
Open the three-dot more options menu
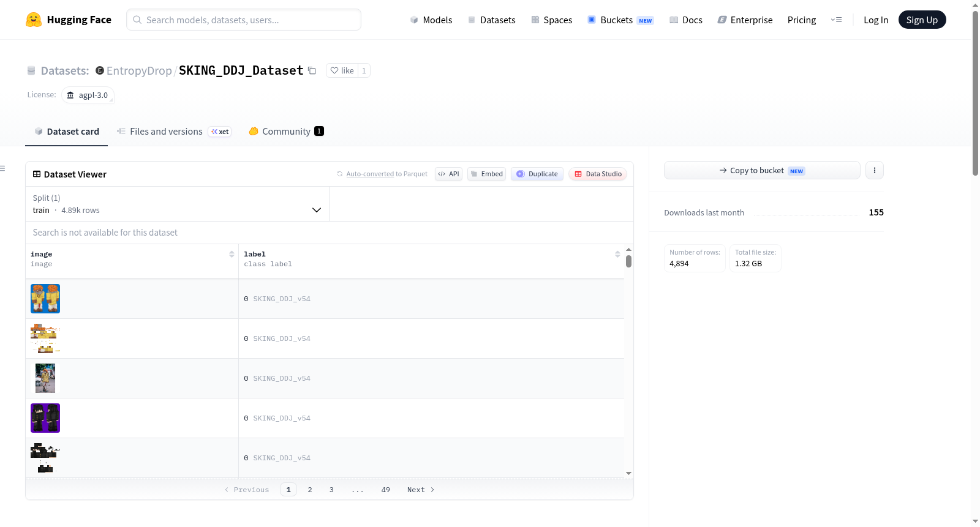click(875, 170)
